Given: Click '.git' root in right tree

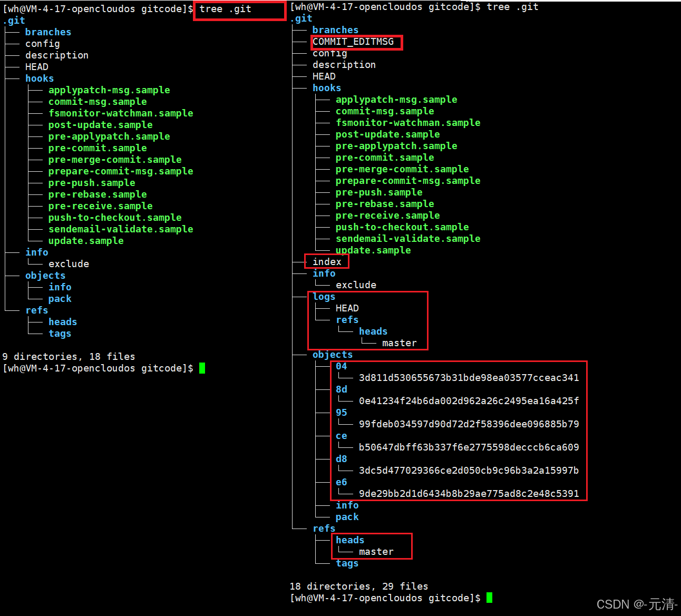Looking at the screenshot, I should pyautogui.click(x=301, y=18).
